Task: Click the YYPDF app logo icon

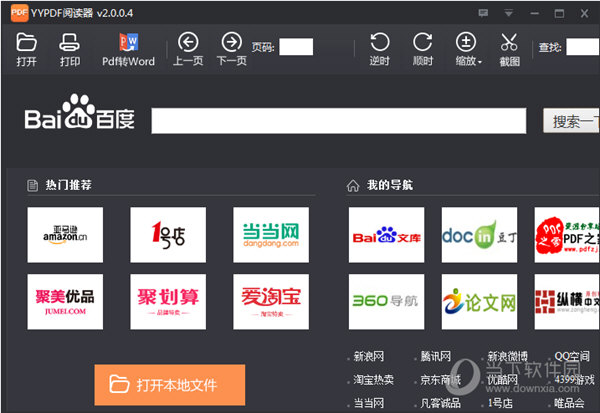Action: click(x=19, y=13)
